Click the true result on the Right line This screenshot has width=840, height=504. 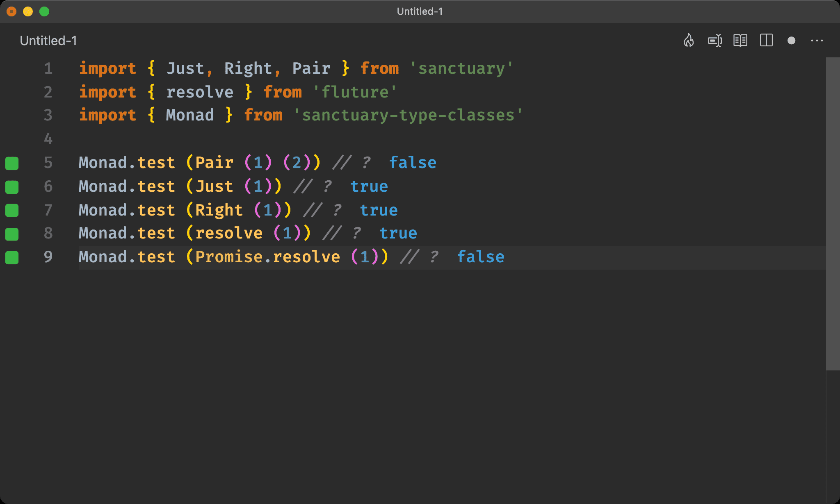point(379,210)
